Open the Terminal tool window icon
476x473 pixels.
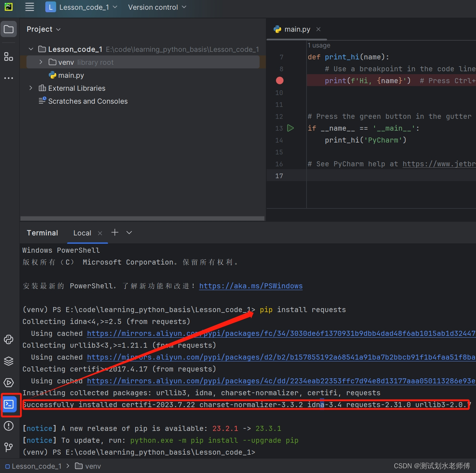point(9,404)
